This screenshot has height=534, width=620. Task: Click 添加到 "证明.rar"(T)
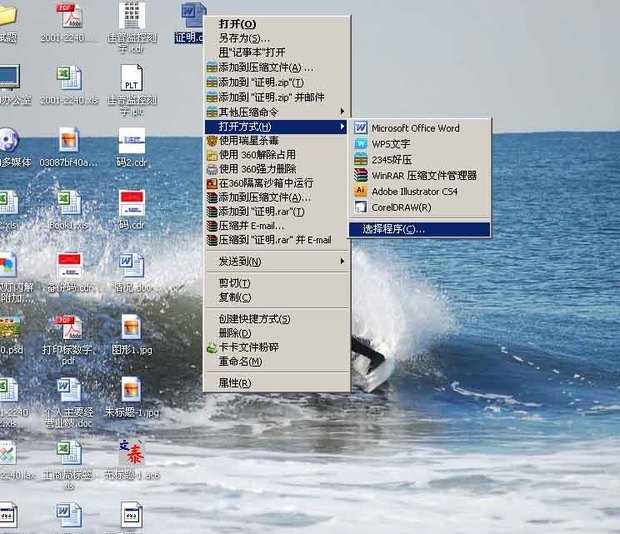pyautogui.click(x=276, y=212)
